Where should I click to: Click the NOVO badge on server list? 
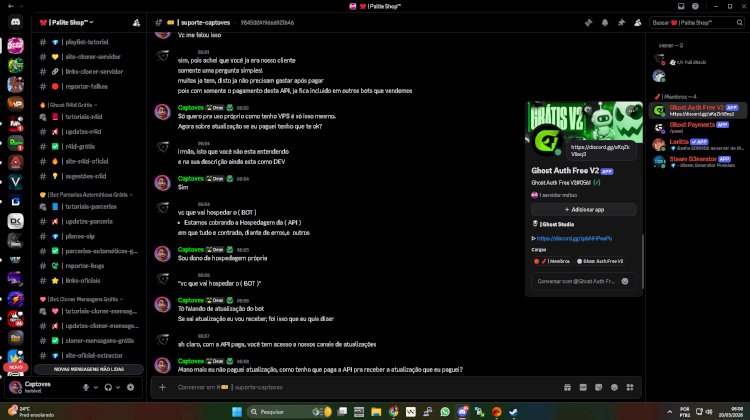tap(15, 367)
